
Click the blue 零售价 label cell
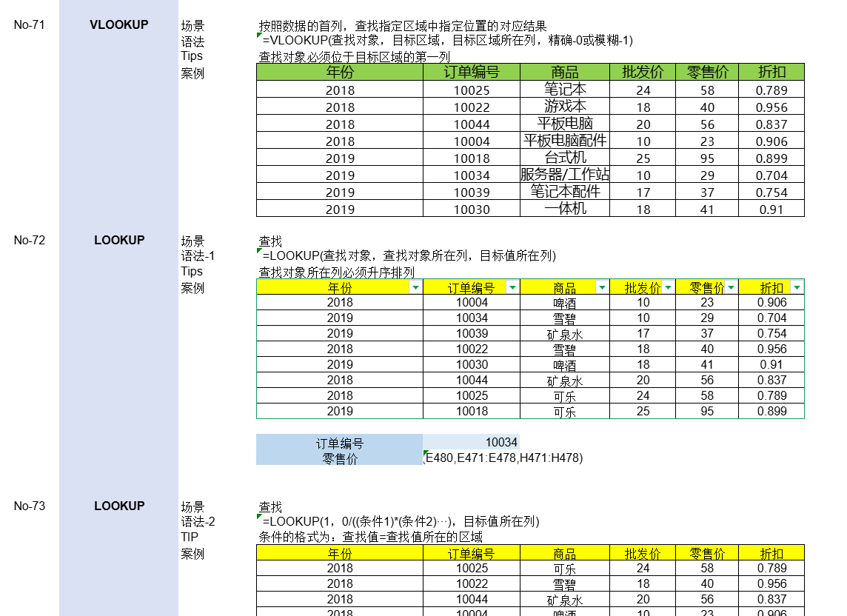[340, 459]
